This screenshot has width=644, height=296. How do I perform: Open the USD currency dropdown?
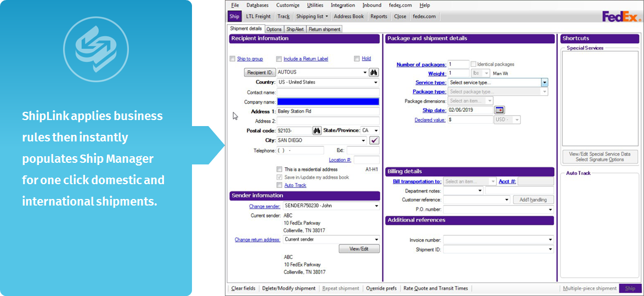517,120
